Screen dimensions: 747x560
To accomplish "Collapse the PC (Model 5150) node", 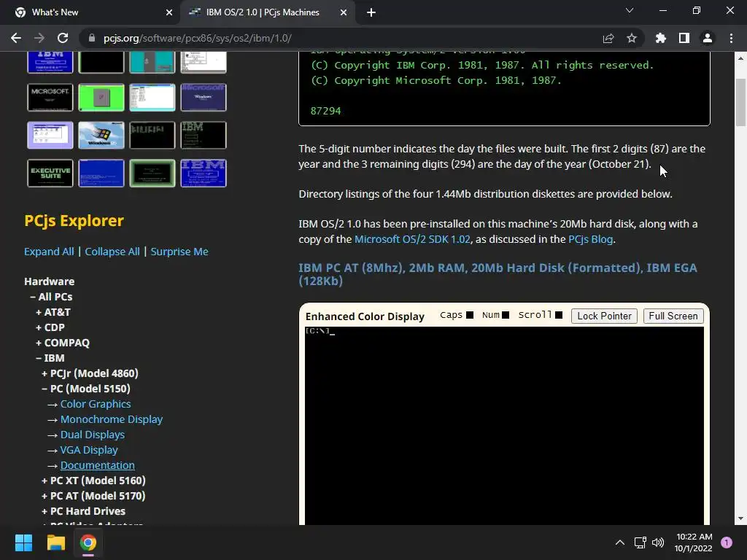I will coord(86,389).
